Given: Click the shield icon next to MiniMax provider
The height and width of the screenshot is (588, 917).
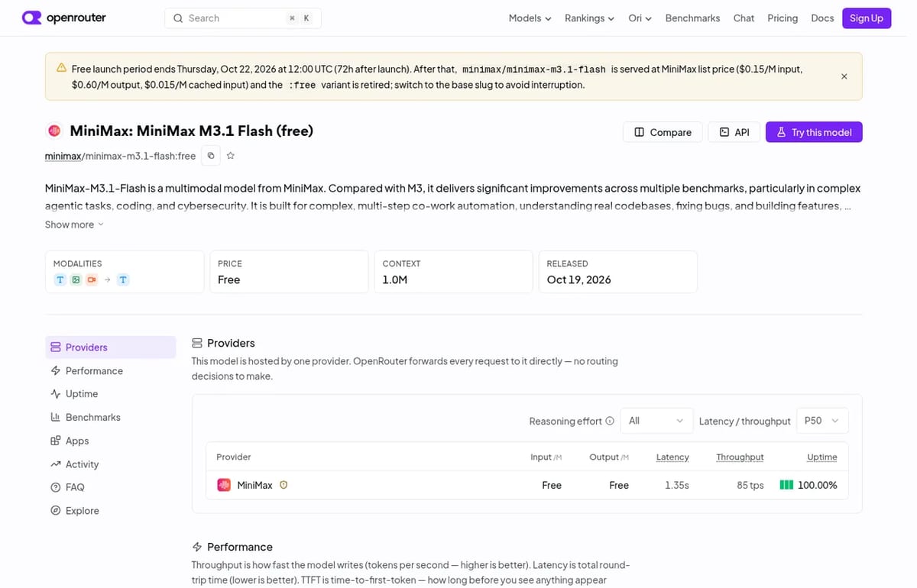Looking at the screenshot, I should click(x=284, y=485).
